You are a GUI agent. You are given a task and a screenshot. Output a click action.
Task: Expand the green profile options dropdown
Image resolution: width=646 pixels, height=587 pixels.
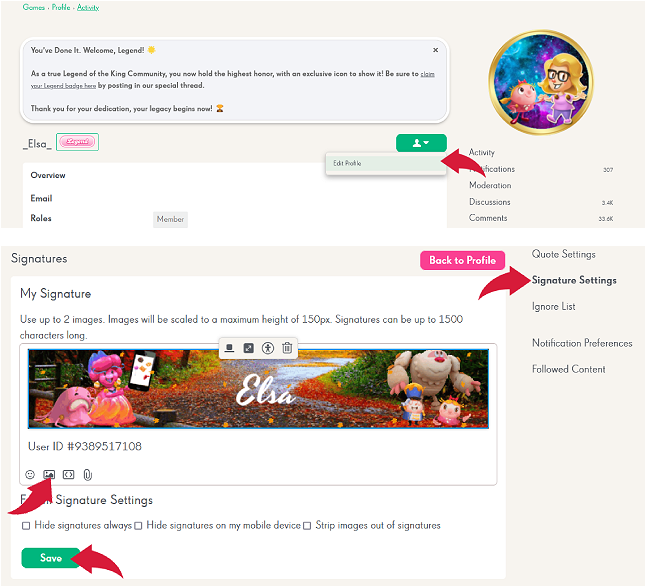(x=421, y=143)
